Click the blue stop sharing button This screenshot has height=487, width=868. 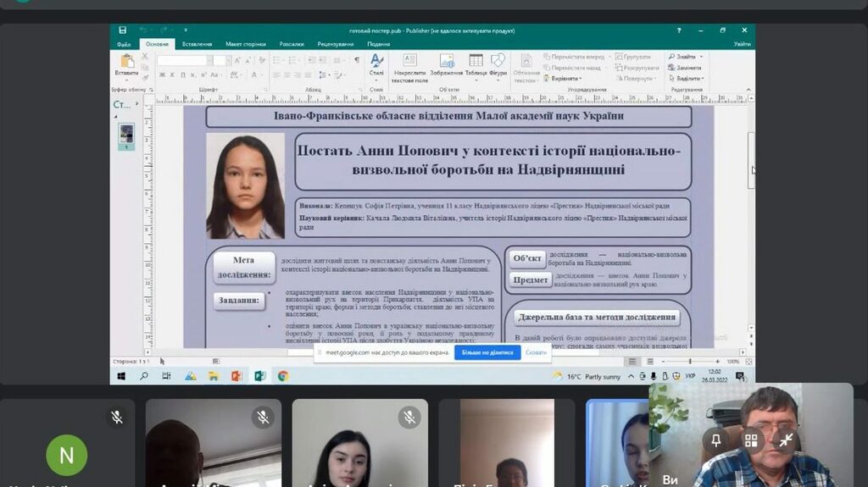coord(487,352)
